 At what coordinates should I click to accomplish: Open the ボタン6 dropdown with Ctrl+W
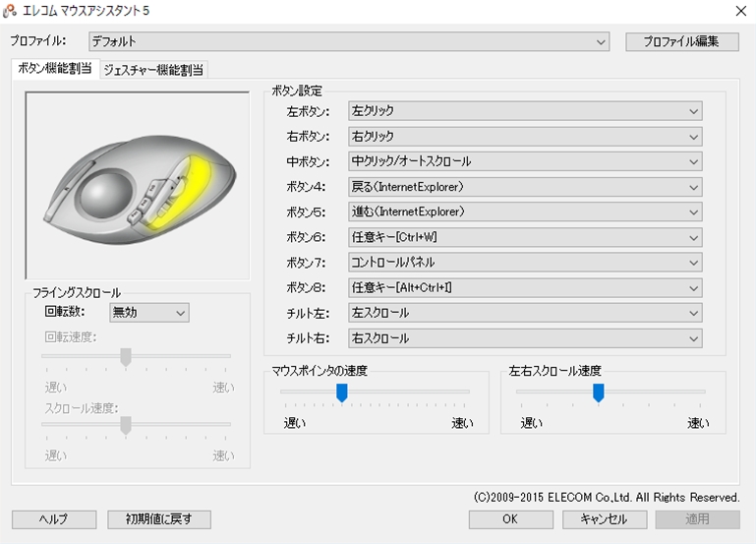coord(525,237)
